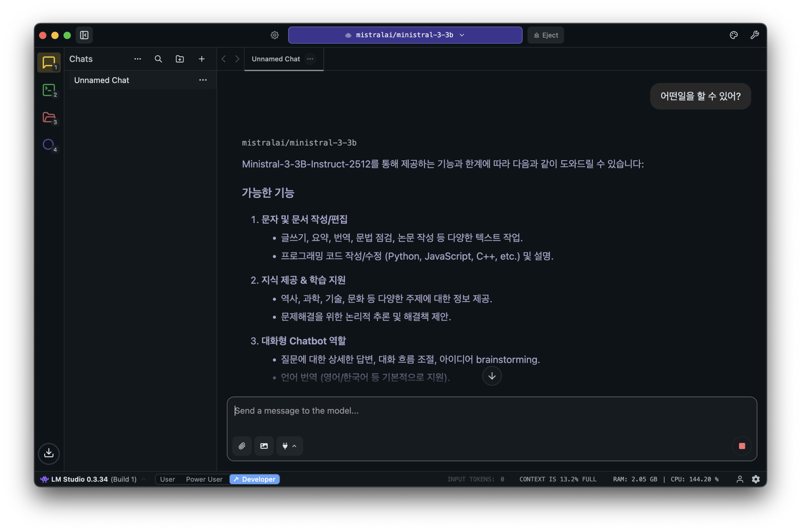Open the Chats panel three-dot menu

pos(137,59)
